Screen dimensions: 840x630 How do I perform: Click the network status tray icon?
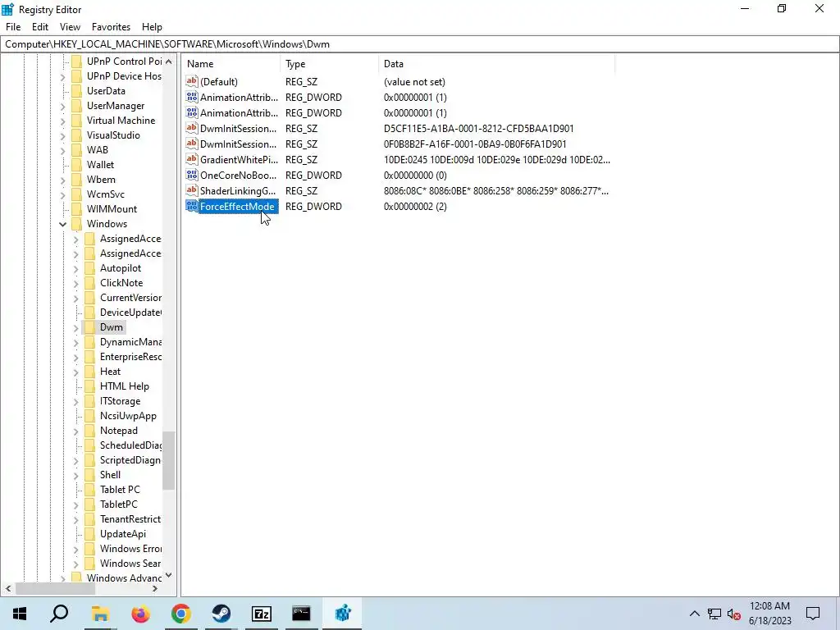coord(714,614)
